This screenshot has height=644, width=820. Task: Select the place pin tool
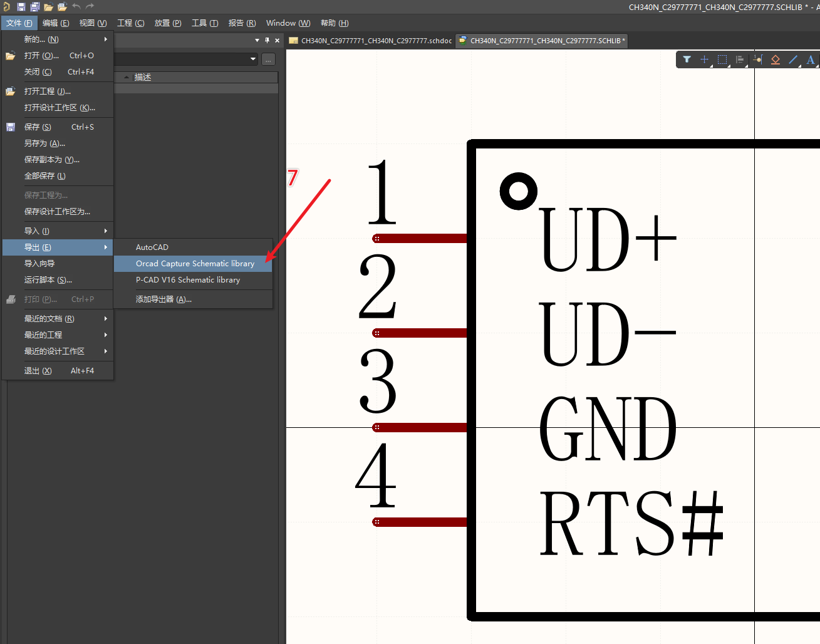tap(758, 60)
